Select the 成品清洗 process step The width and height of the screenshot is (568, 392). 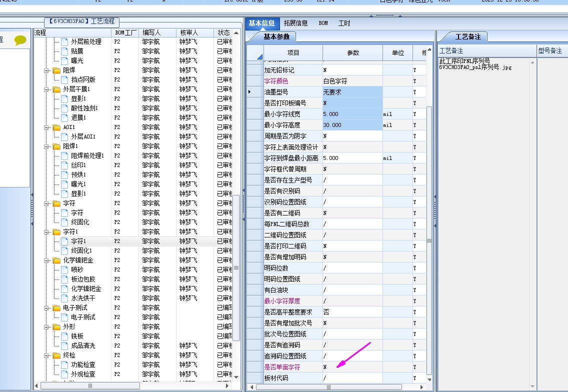[x=83, y=345]
